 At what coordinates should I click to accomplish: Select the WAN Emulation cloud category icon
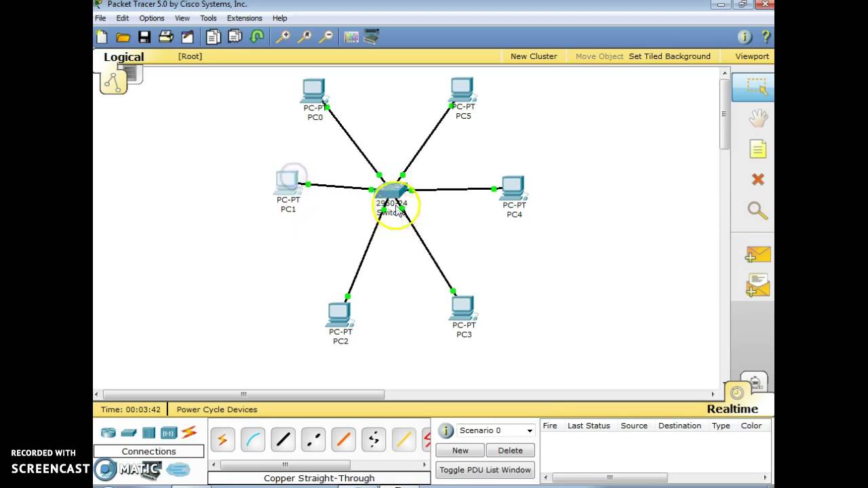click(x=178, y=469)
